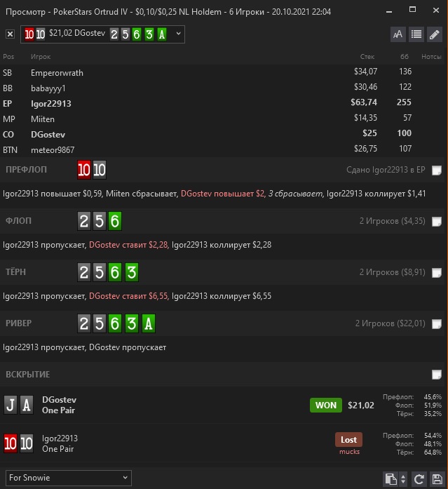Click the ТЁРН section label
The image size is (448, 489).
coord(15,272)
